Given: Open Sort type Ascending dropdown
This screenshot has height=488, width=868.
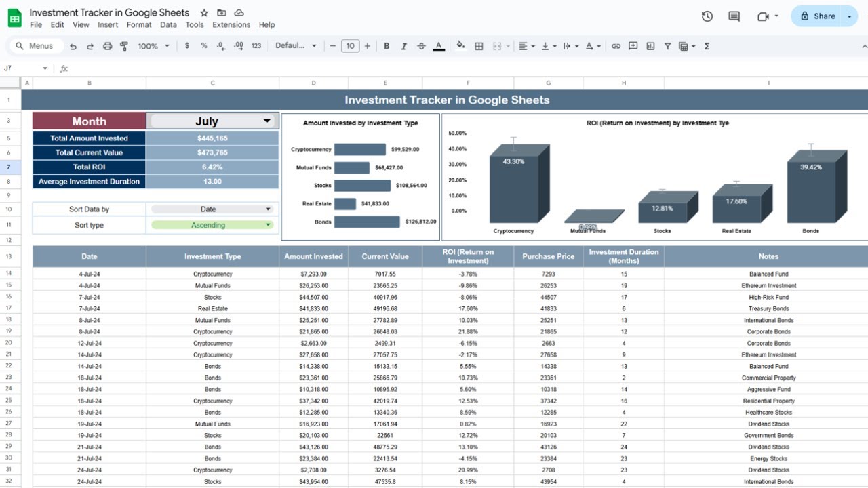Looking at the screenshot, I should tap(212, 225).
